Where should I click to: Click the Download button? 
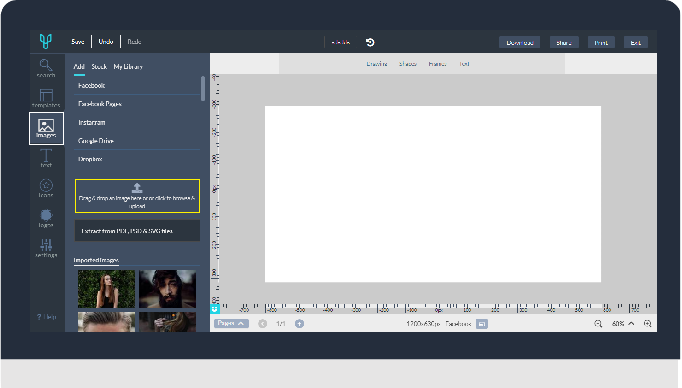[520, 42]
